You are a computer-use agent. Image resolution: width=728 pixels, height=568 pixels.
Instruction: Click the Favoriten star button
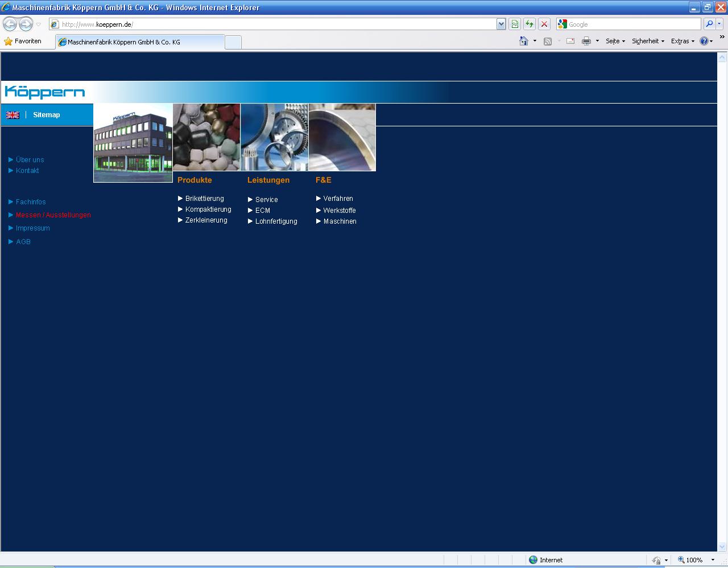(23, 41)
